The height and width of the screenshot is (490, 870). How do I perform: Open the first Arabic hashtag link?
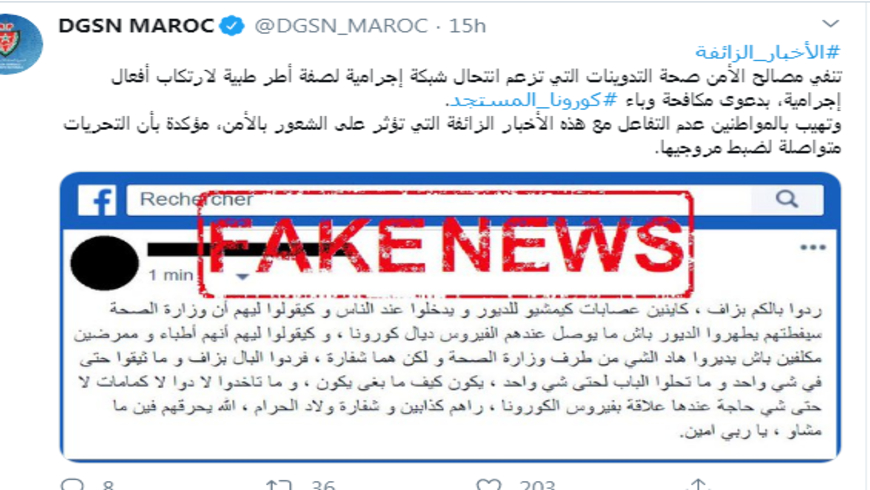tap(768, 52)
